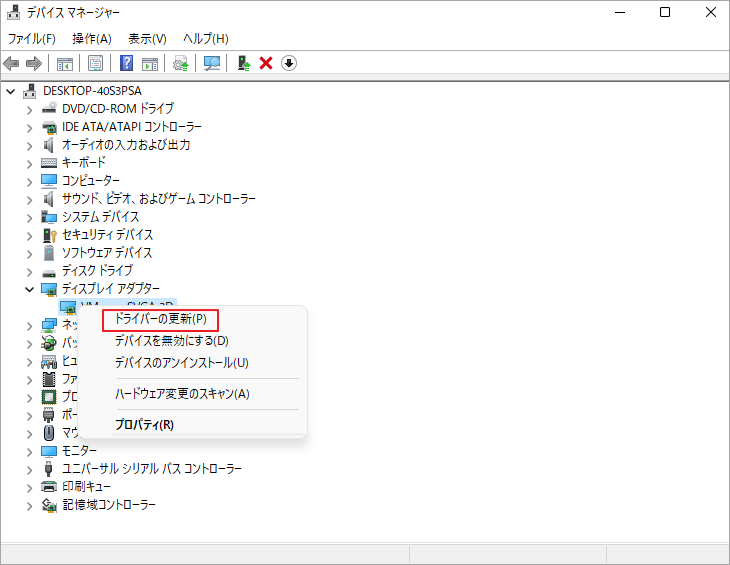Expand オーディオの入力および出力 node
The height and width of the screenshot is (565, 730).
[x=30, y=146]
